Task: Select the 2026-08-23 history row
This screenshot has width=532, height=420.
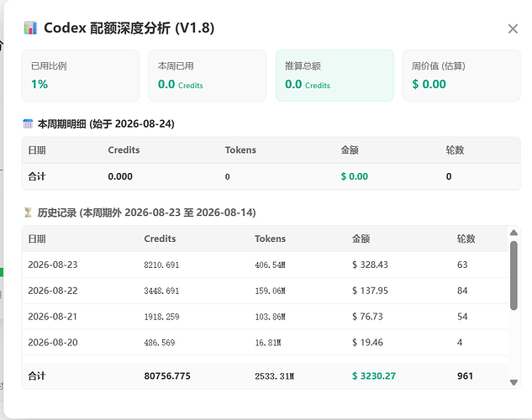Action: click(265, 265)
